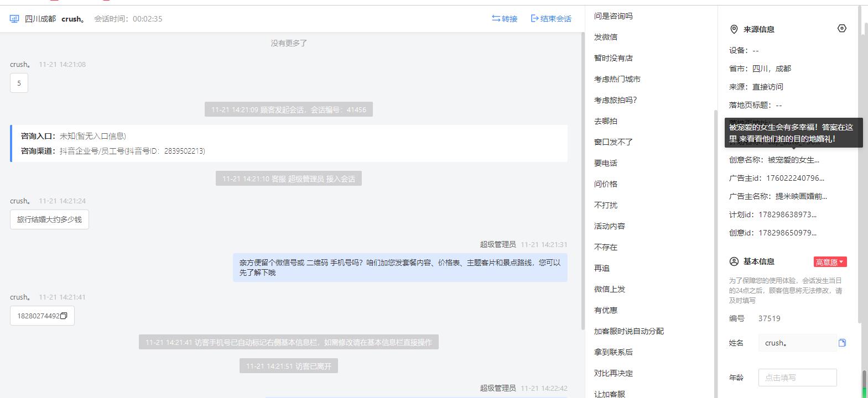Click the 年龄 input field
This screenshot has width=868, height=398.
click(797, 378)
